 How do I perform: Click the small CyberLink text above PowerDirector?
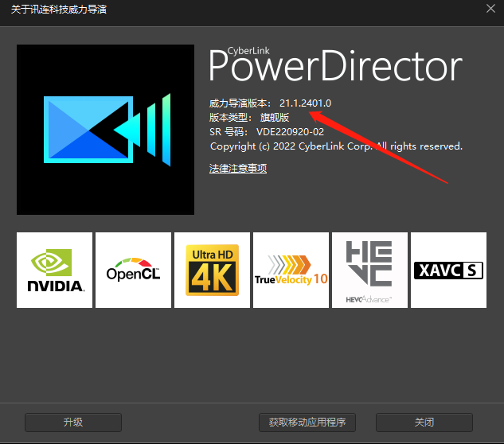tap(250, 50)
